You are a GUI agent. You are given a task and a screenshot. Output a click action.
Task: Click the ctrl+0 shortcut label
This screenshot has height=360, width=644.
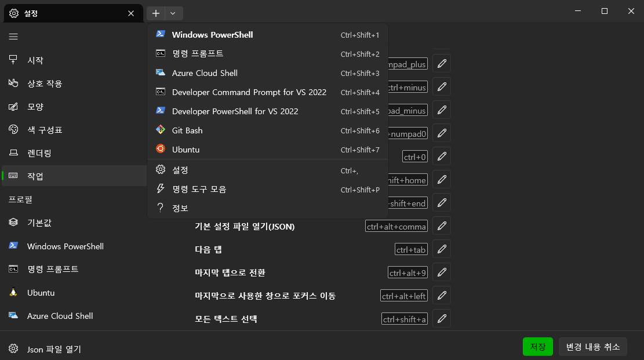point(415,157)
